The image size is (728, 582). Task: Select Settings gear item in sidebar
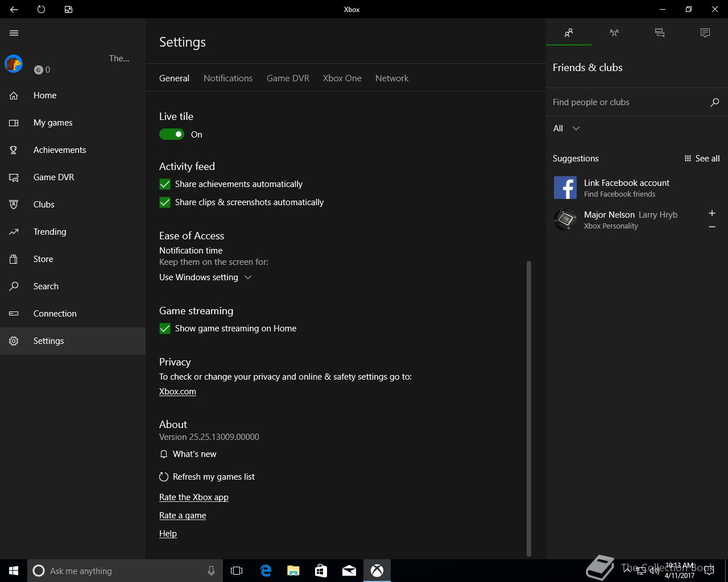click(x=73, y=341)
